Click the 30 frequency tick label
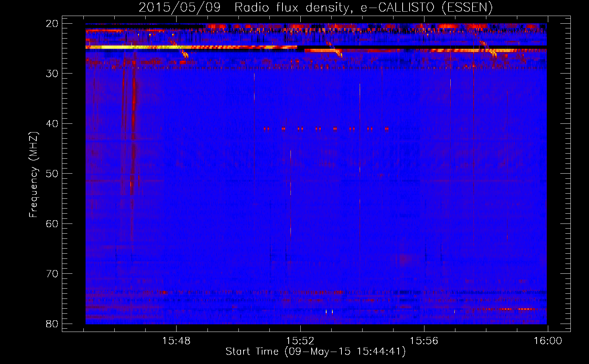The image size is (589, 364). point(52,74)
